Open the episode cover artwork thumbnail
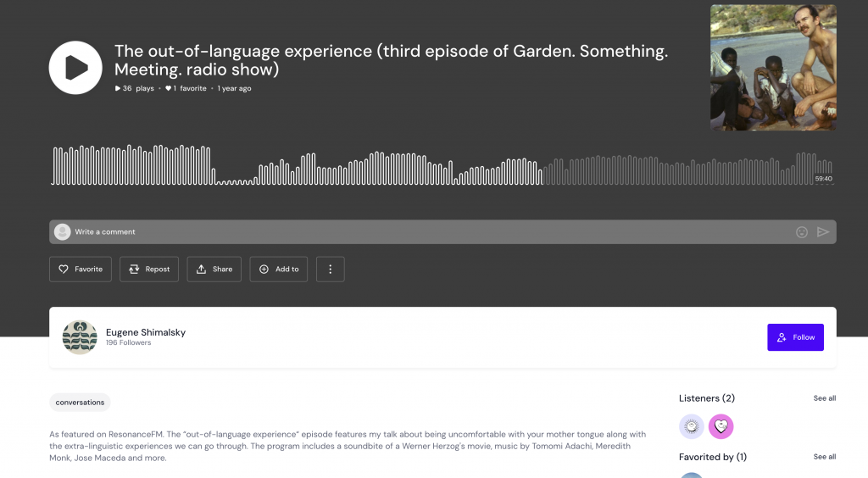868x478 pixels. [x=773, y=68]
